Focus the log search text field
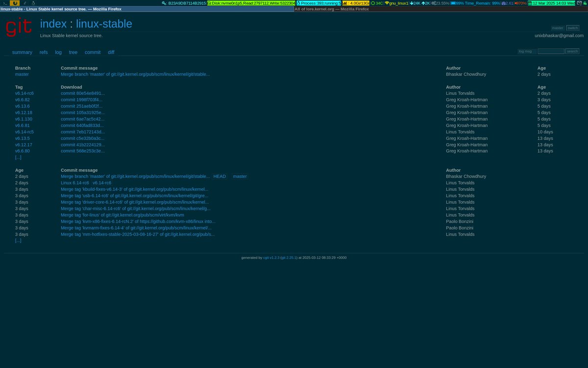This screenshot has height=368, width=588. pos(551,51)
